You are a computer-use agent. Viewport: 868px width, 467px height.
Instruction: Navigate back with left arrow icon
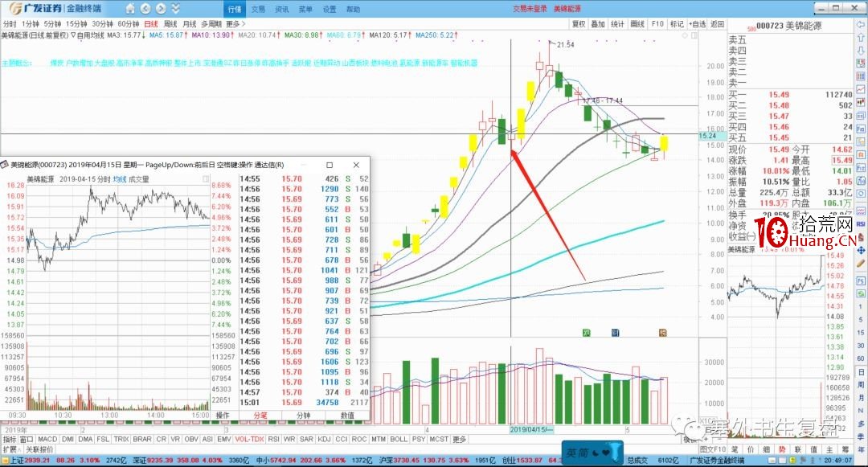(x=145, y=8)
